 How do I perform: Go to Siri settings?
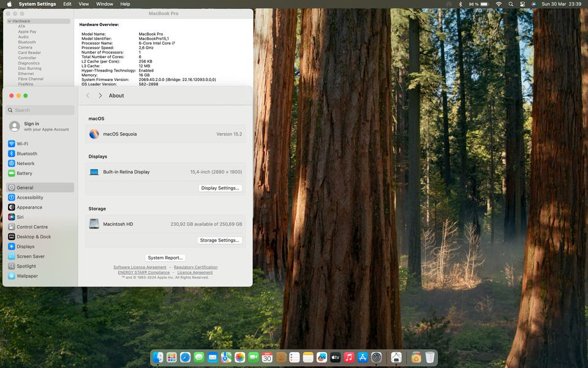pyautogui.click(x=20, y=217)
